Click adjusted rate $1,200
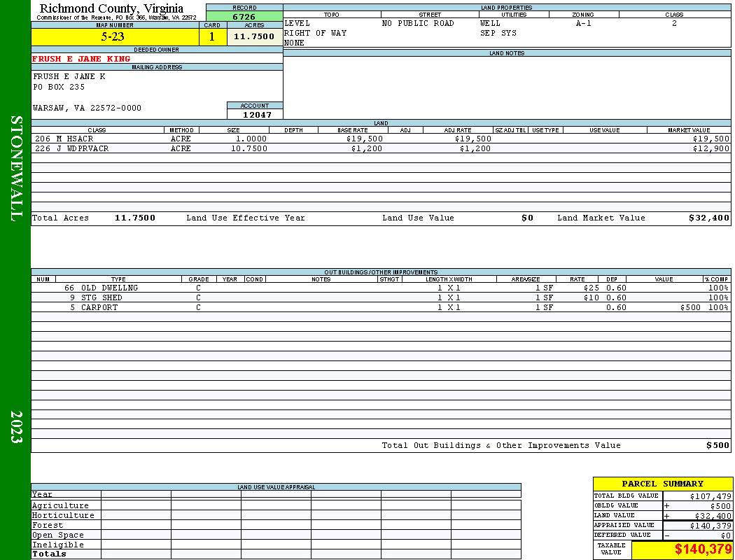The image size is (735, 560). [x=475, y=148]
